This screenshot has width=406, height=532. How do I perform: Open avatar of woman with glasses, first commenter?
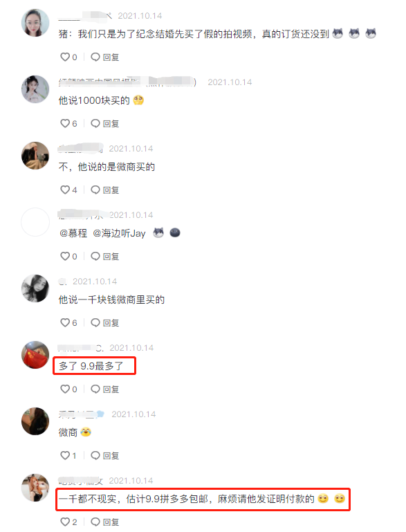(35, 23)
